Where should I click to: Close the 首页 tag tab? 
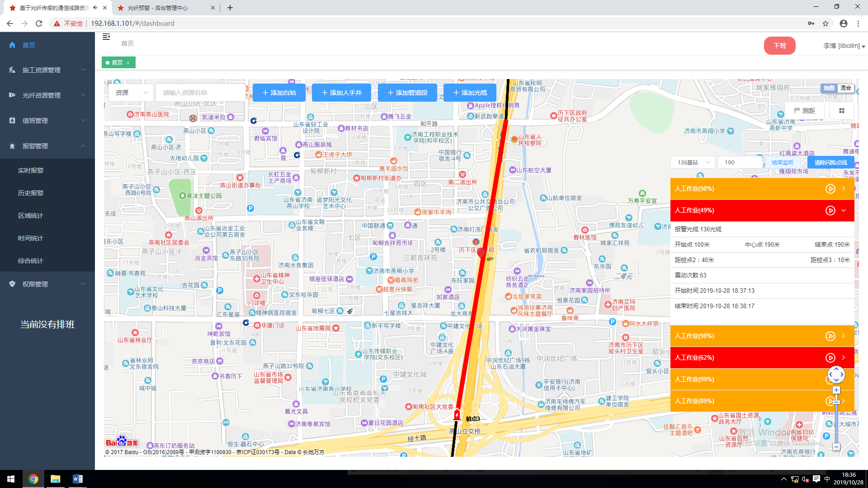[128, 63]
